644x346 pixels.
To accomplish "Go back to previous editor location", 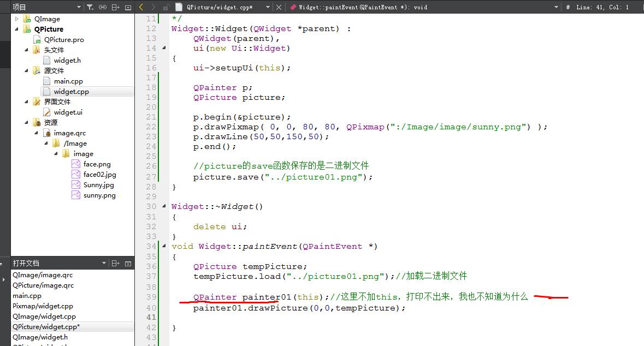I will (x=141, y=7).
